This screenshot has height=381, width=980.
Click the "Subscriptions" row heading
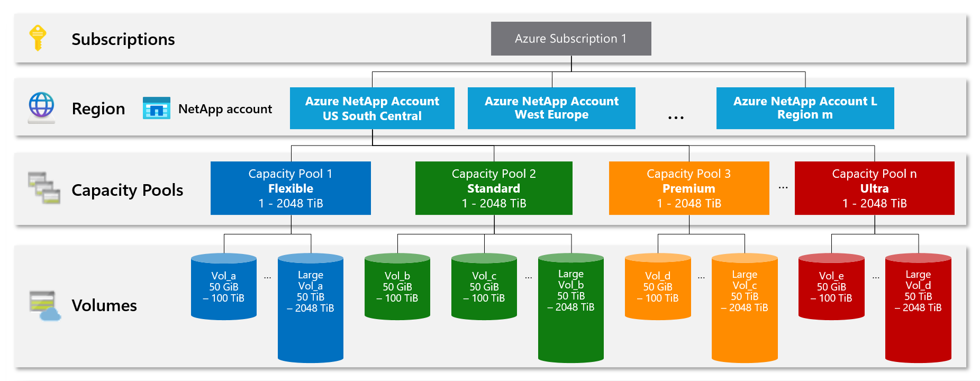(x=123, y=39)
